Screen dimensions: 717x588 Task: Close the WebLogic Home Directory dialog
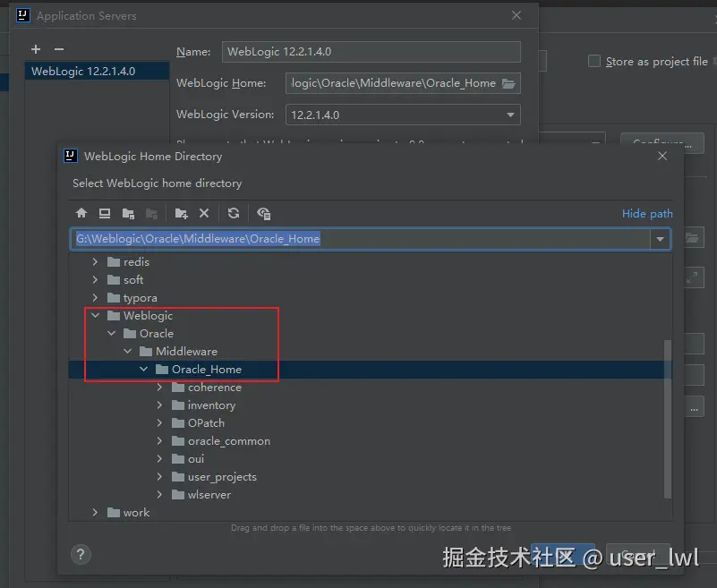coord(662,156)
